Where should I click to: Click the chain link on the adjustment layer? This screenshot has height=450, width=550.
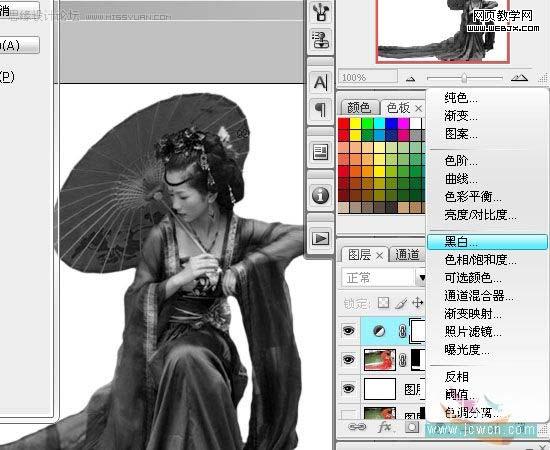click(403, 331)
